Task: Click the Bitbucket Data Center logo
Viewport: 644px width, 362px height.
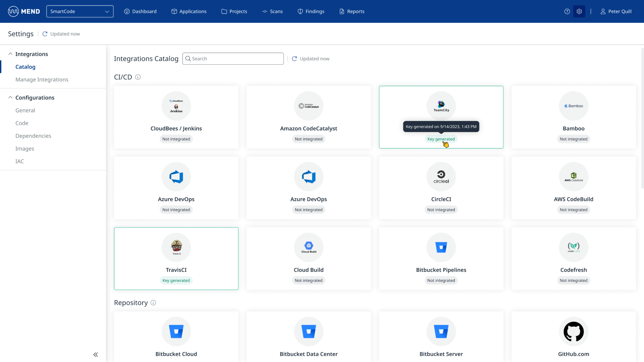Action: point(309,332)
